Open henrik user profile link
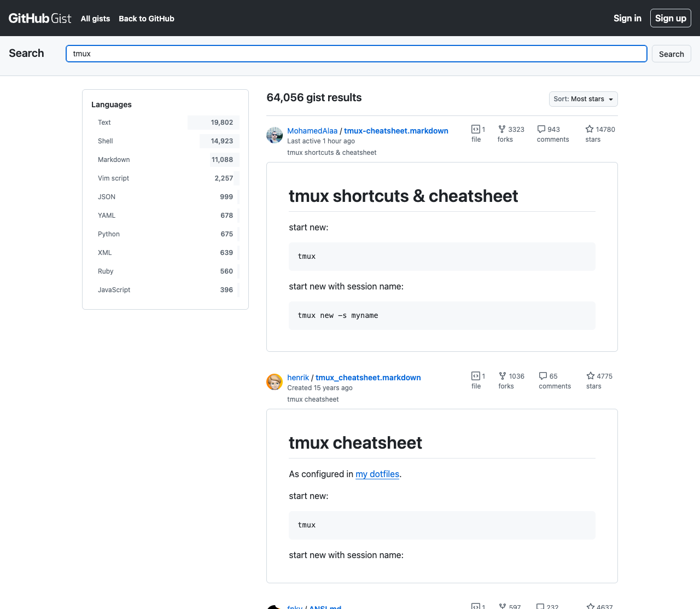 coord(298,378)
